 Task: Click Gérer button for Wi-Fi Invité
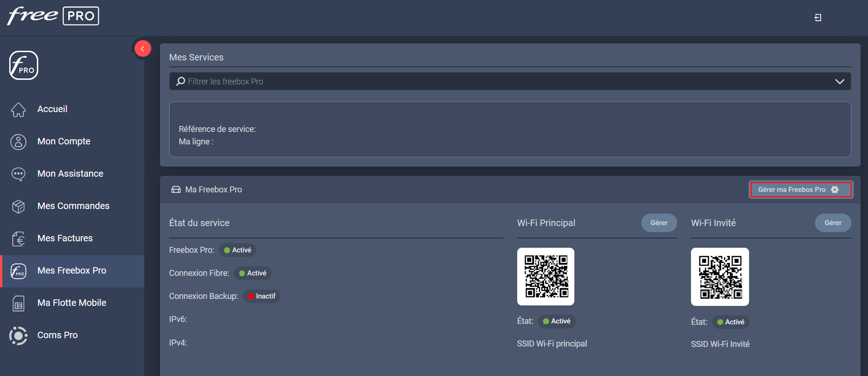tap(833, 223)
